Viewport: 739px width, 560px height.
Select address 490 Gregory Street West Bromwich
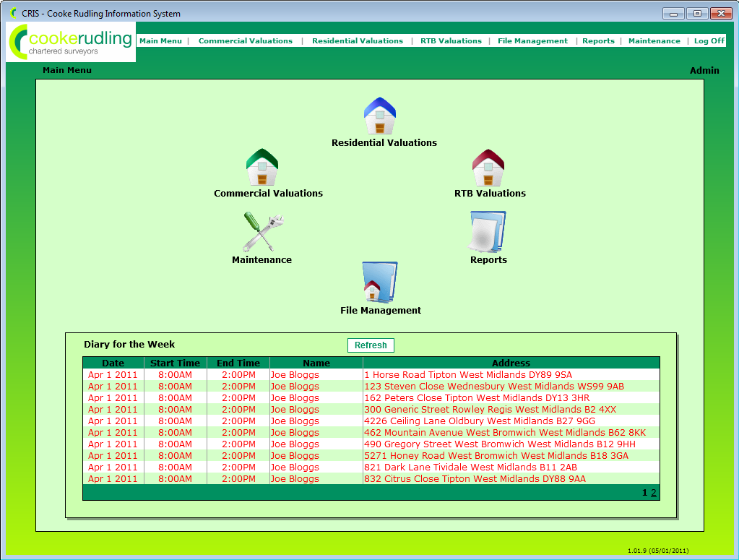click(500, 444)
